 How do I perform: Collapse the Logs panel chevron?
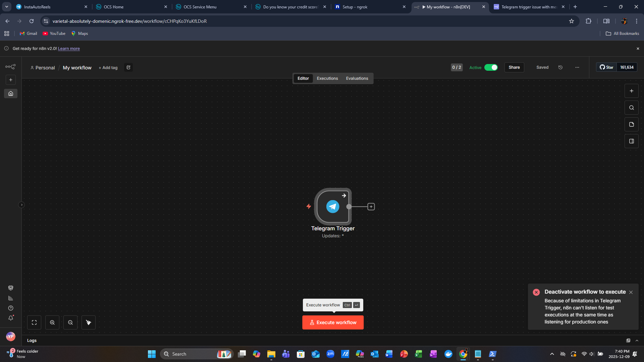637,340
